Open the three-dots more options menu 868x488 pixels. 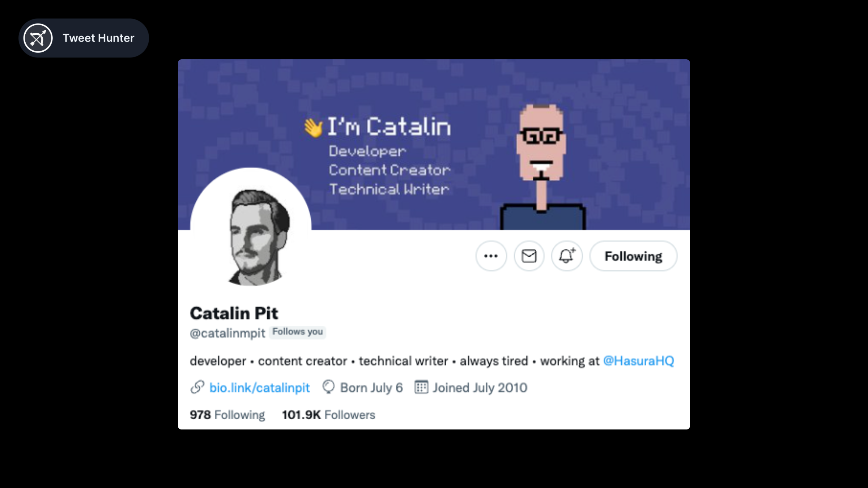pyautogui.click(x=491, y=256)
